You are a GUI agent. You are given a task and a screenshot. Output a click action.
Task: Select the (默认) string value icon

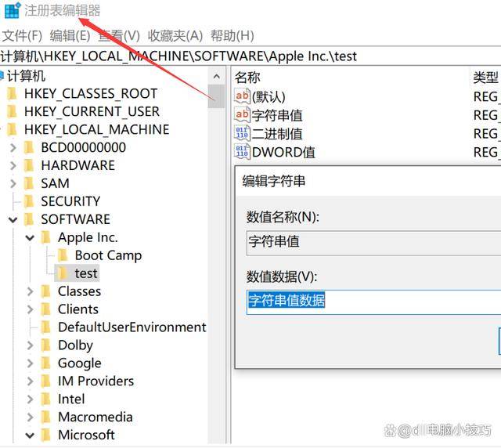(242, 96)
